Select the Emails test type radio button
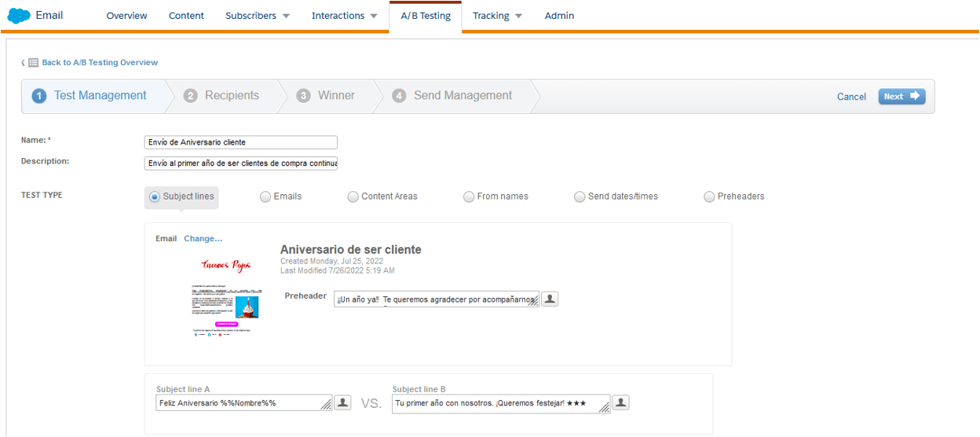980x437 pixels. pos(265,196)
